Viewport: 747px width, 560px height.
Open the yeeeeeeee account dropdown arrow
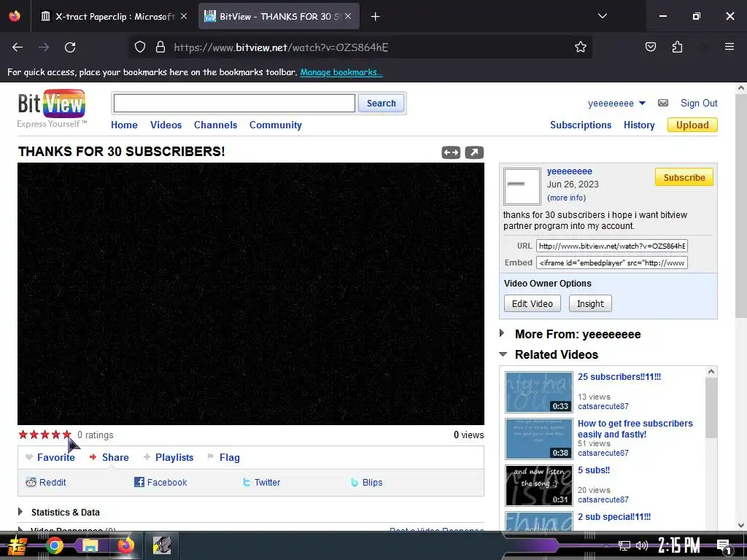tap(642, 103)
